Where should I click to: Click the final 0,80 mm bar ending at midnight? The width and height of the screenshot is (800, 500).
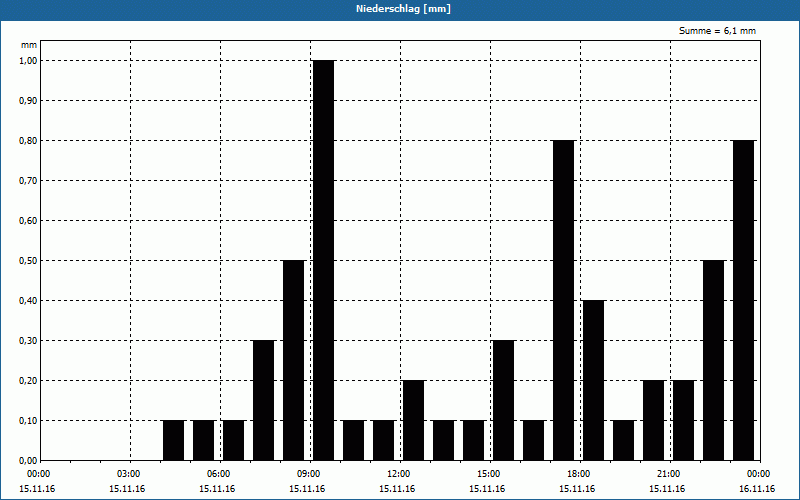[x=743, y=300]
